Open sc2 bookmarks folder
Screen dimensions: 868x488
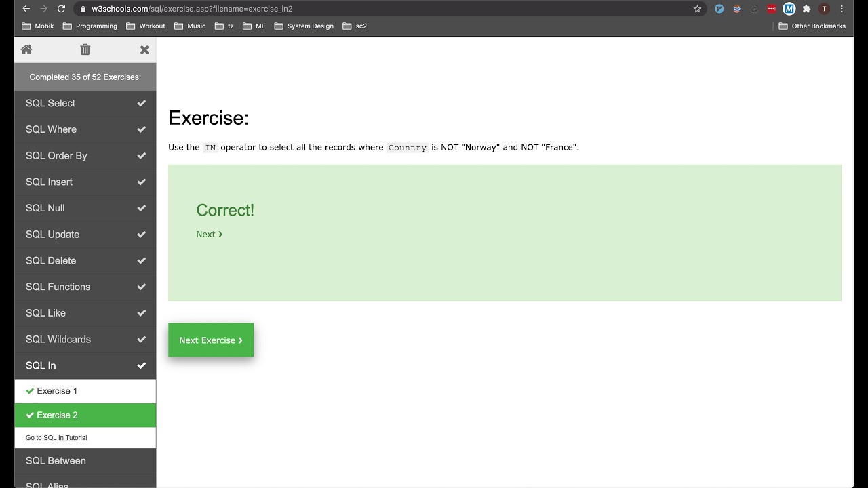[x=355, y=26]
